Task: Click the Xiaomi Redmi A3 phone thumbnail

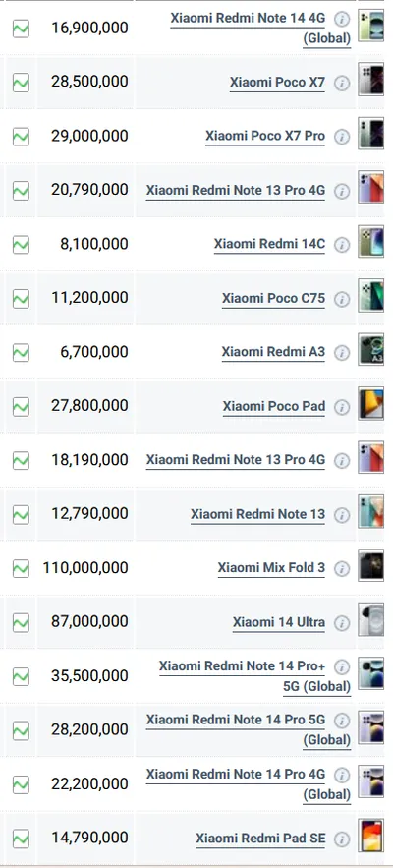Action: [370, 349]
